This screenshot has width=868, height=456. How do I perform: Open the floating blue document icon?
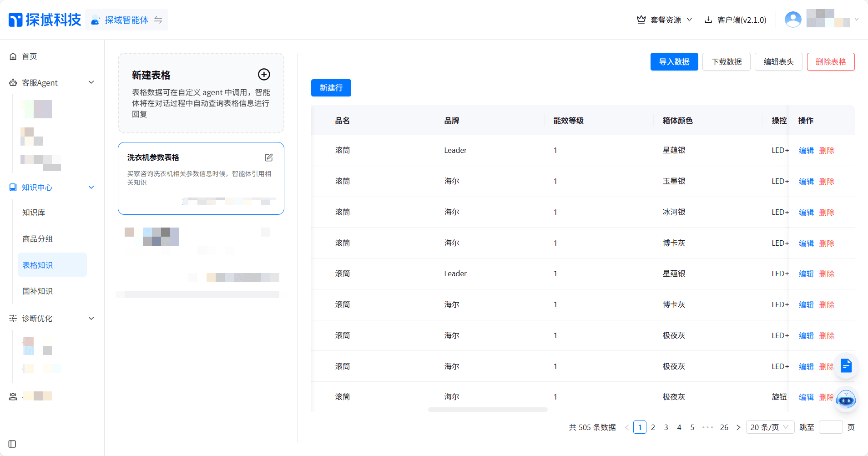click(x=846, y=365)
